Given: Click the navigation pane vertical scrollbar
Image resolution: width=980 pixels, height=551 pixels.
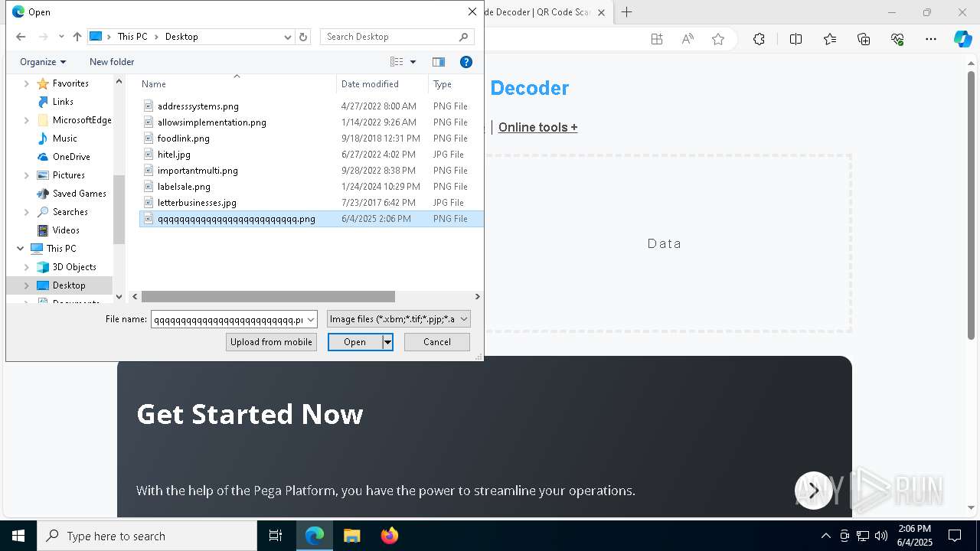Looking at the screenshot, I should (119, 210).
